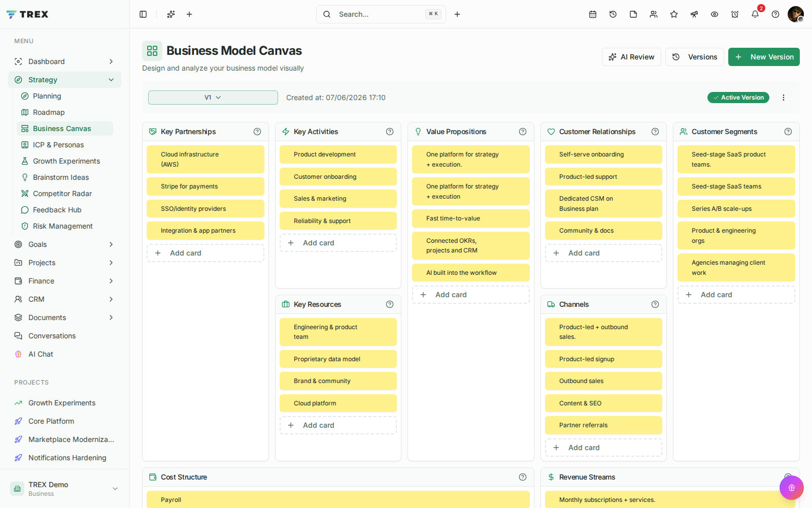Open AI Chat in the sidebar
The image size is (812, 508).
point(65,354)
